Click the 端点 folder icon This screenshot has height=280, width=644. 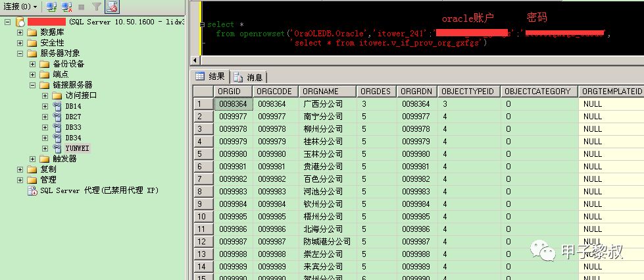tap(44, 74)
